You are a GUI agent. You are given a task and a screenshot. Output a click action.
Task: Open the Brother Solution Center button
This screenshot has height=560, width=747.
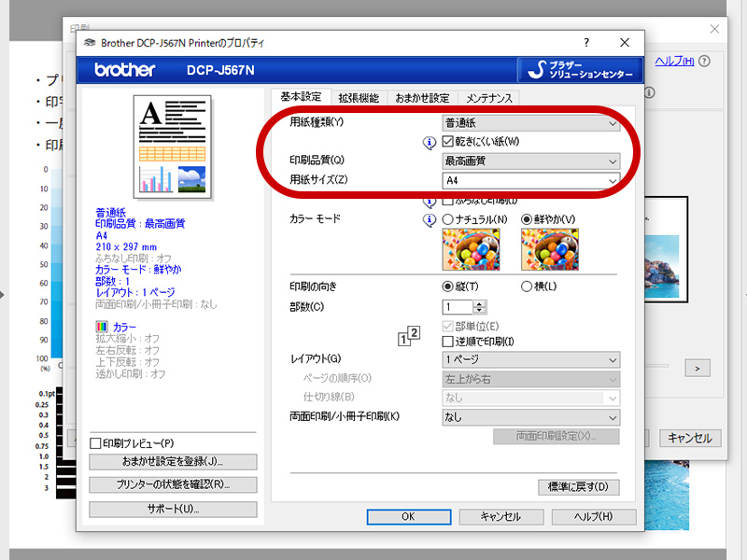[580, 70]
